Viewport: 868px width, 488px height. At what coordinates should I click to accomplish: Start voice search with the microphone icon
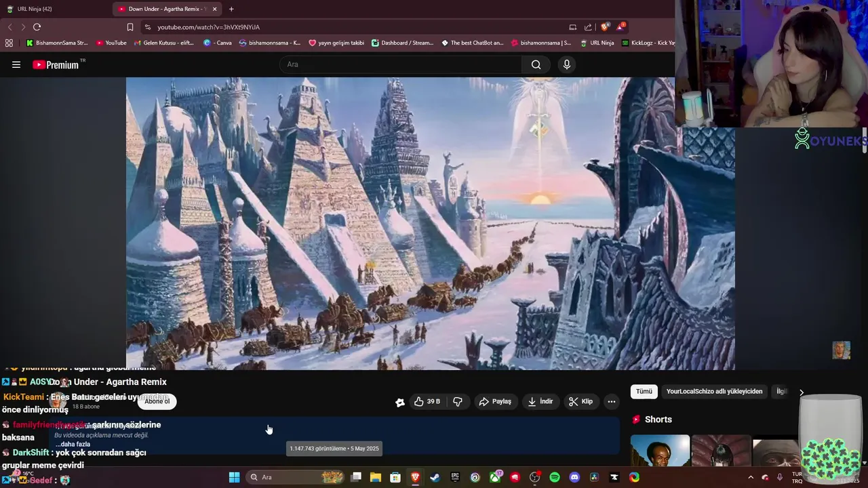point(567,64)
